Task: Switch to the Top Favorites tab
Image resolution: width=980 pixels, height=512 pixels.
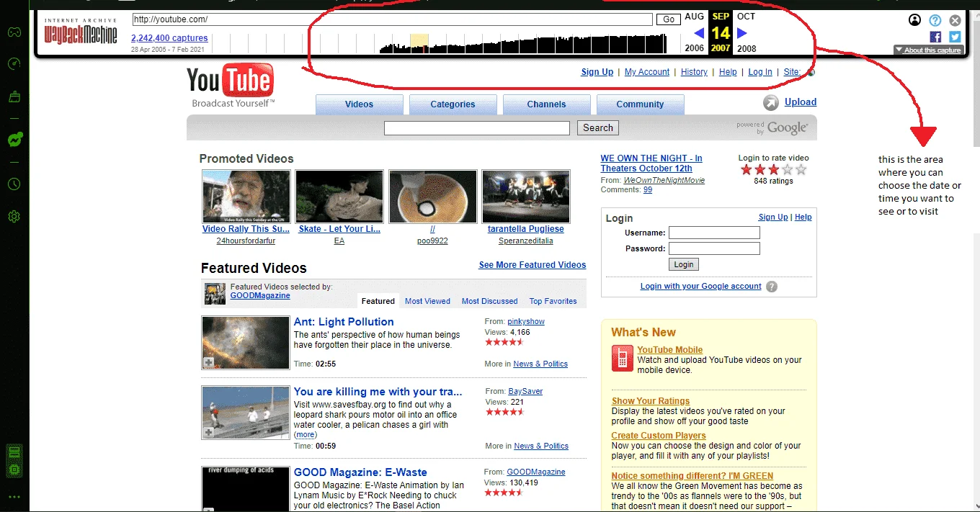Action: click(x=553, y=302)
